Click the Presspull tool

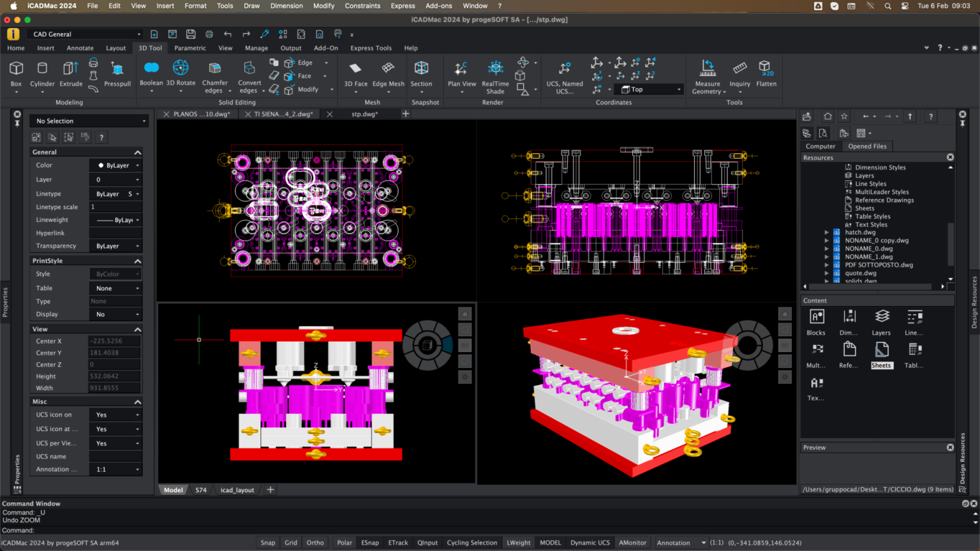click(x=117, y=73)
